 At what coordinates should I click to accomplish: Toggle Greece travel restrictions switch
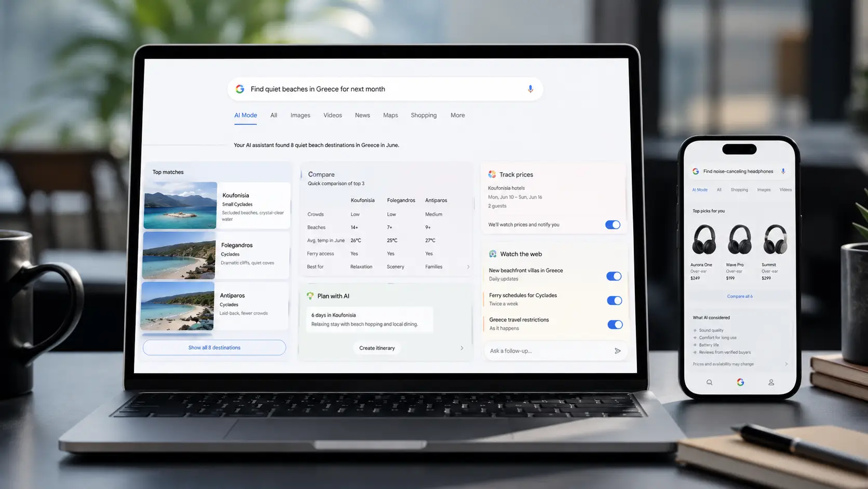(615, 324)
